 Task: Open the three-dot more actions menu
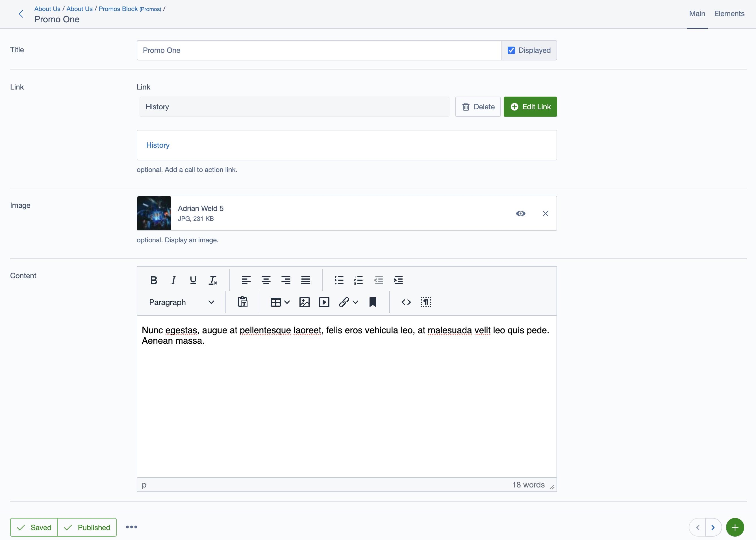click(x=131, y=527)
